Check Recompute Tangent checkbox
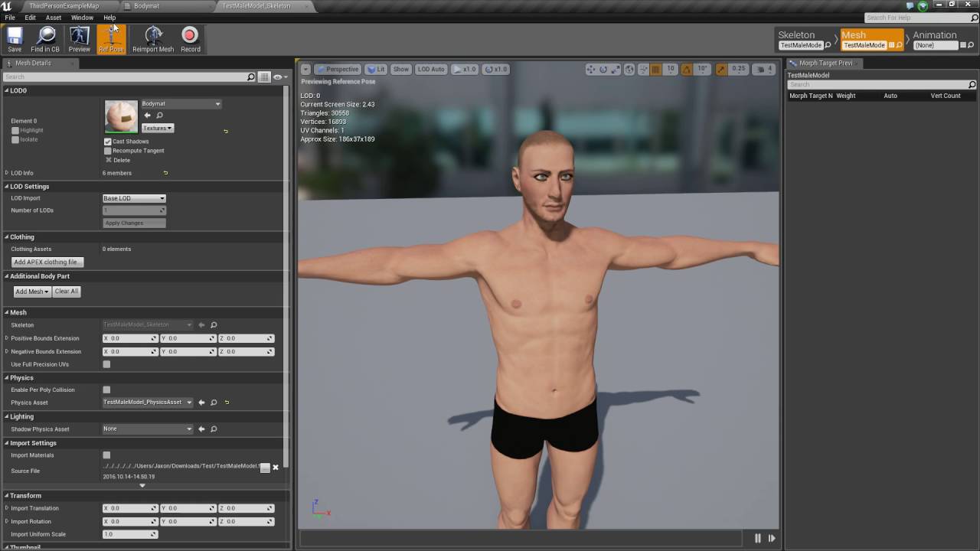 [x=108, y=151]
